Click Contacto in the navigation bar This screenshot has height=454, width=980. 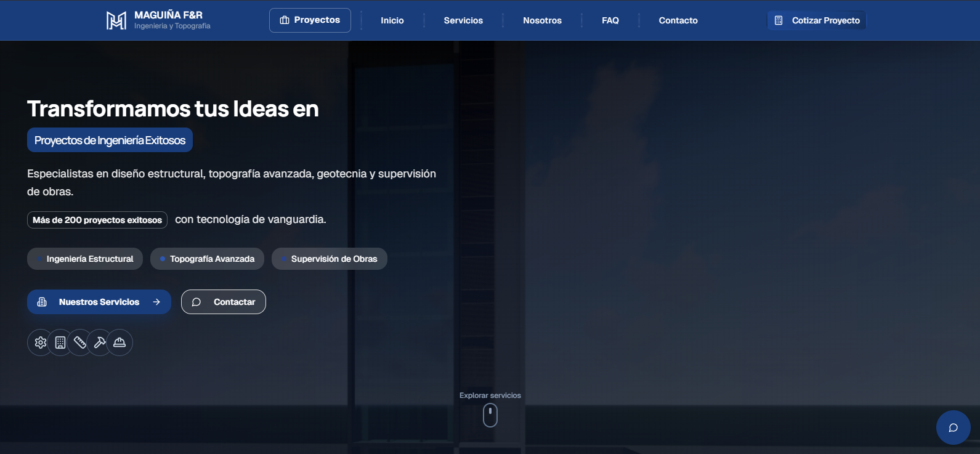point(678,20)
